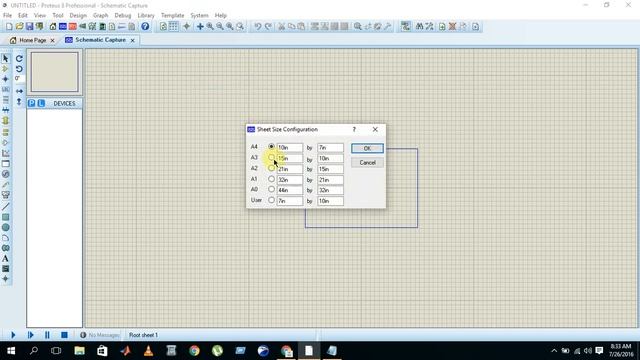Select the 2D Graphics Text tool
Screen dimensions: 640x360
click(5, 258)
